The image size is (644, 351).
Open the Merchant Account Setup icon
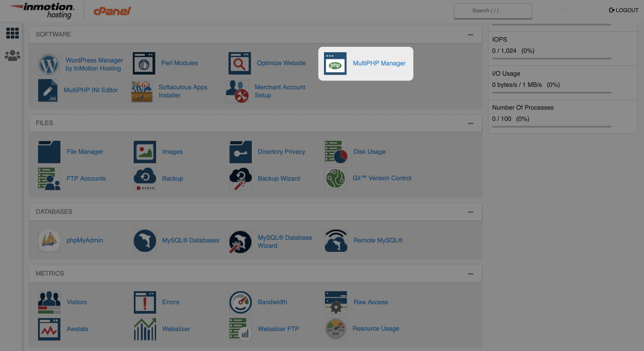click(237, 91)
